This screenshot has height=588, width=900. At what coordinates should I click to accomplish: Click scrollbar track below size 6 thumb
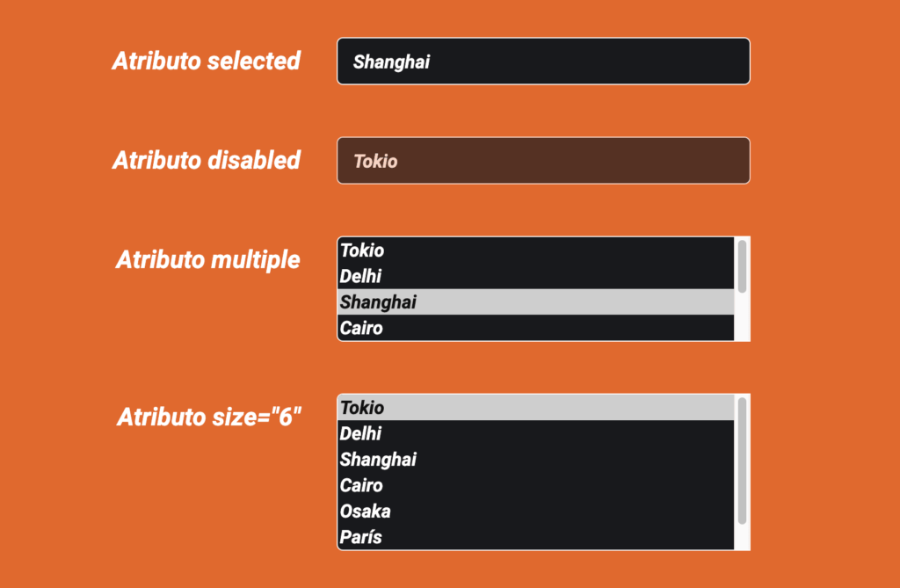tap(743, 537)
